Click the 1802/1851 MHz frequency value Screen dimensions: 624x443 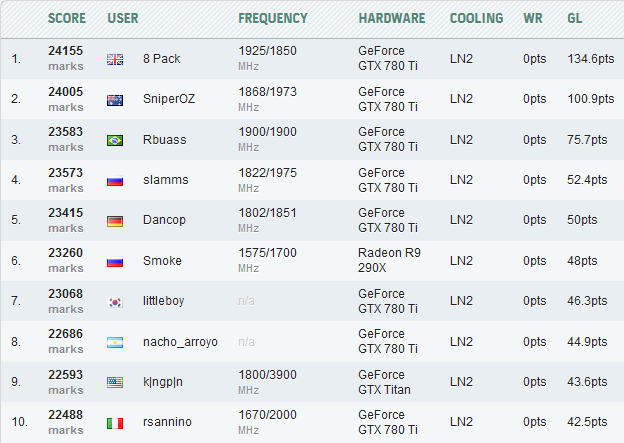(267, 220)
